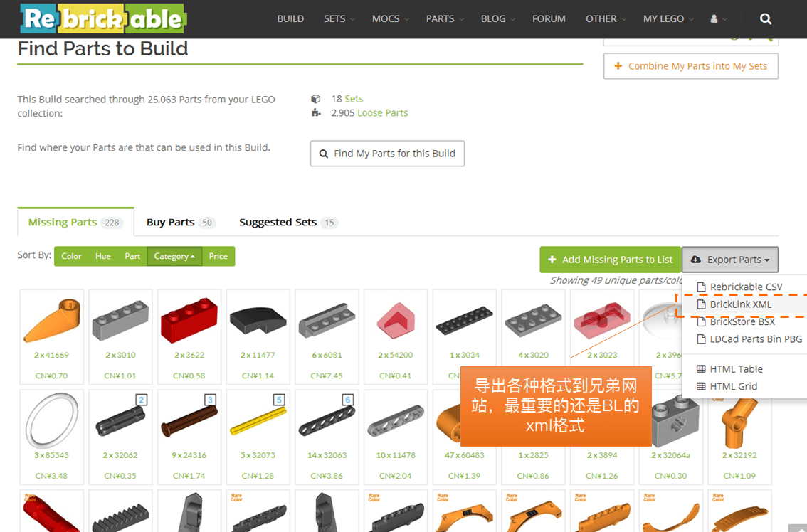Click the yellow 32073 axle part
Screen dimensions: 807x532
click(258, 421)
